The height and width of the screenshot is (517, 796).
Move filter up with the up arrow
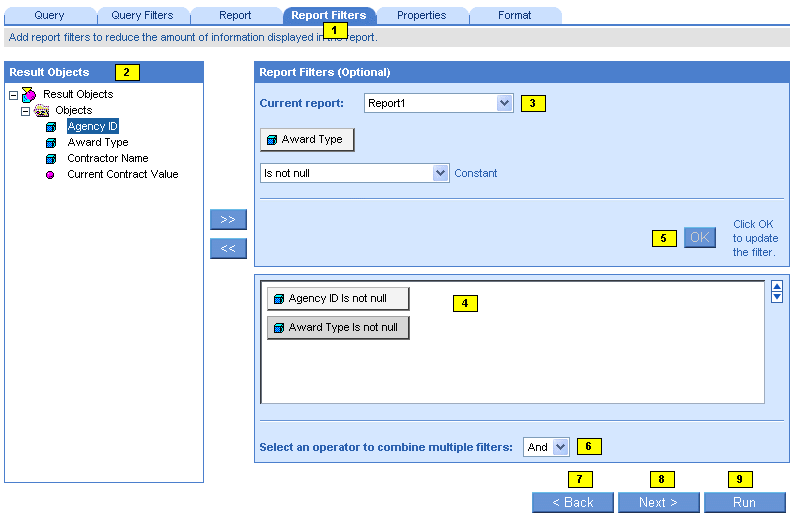pyautogui.click(x=776, y=286)
